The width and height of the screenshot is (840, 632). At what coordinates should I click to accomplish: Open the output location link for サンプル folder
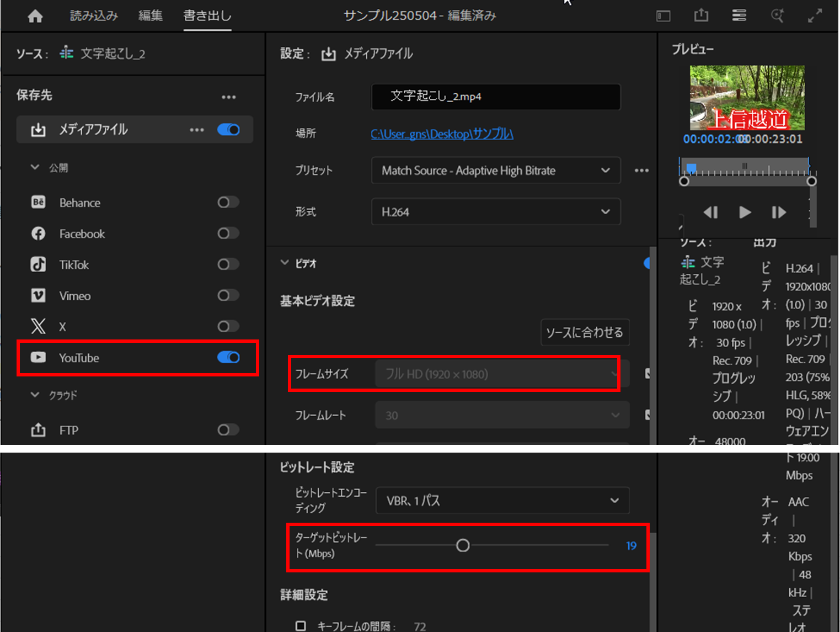pyautogui.click(x=442, y=134)
